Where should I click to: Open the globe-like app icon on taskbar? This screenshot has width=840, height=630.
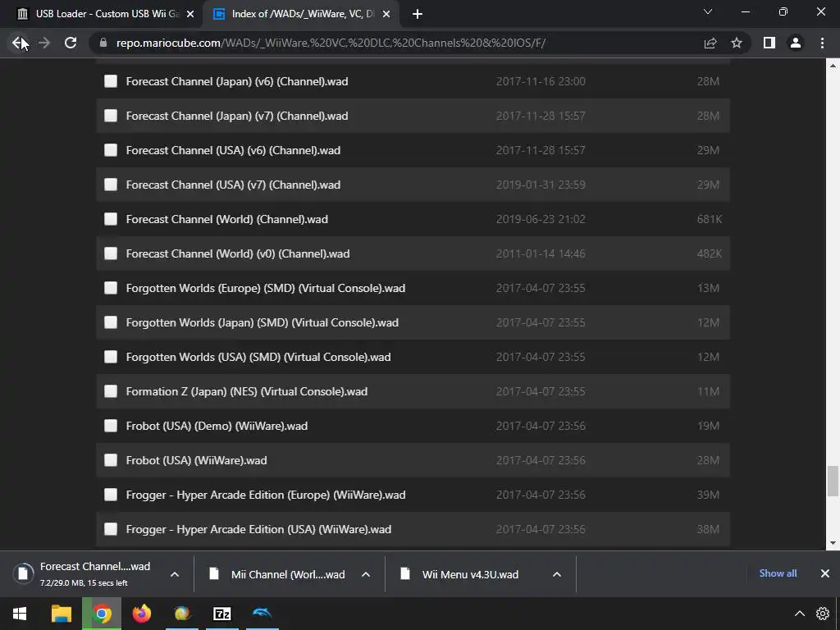pyautogui.click(x=182, y=614)
